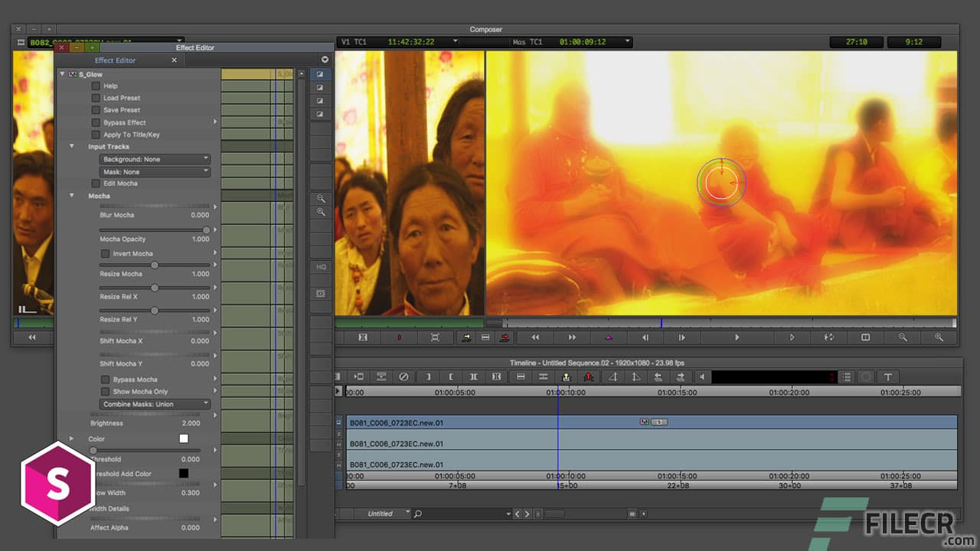Open the Background: None dropdown
980x551 pixels.
(155, 159)
